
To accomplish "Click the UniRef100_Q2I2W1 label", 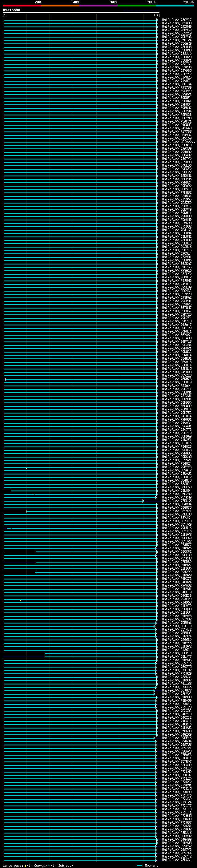I will point(177,396).
